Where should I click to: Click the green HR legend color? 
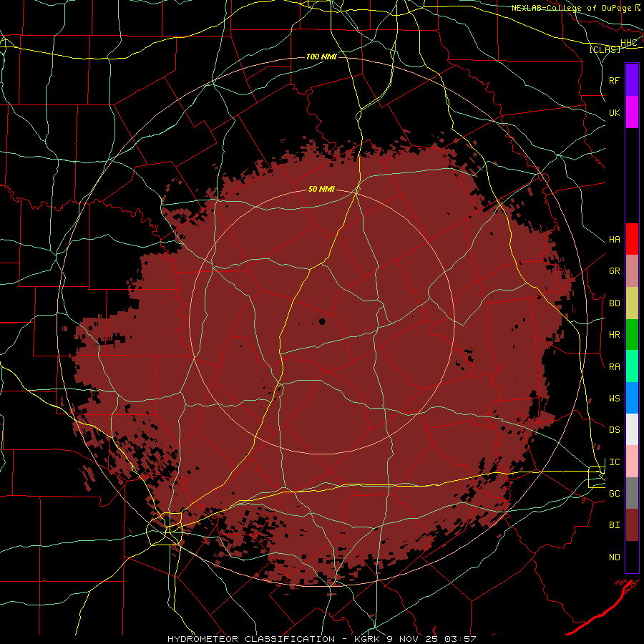[x=632, y=335]
